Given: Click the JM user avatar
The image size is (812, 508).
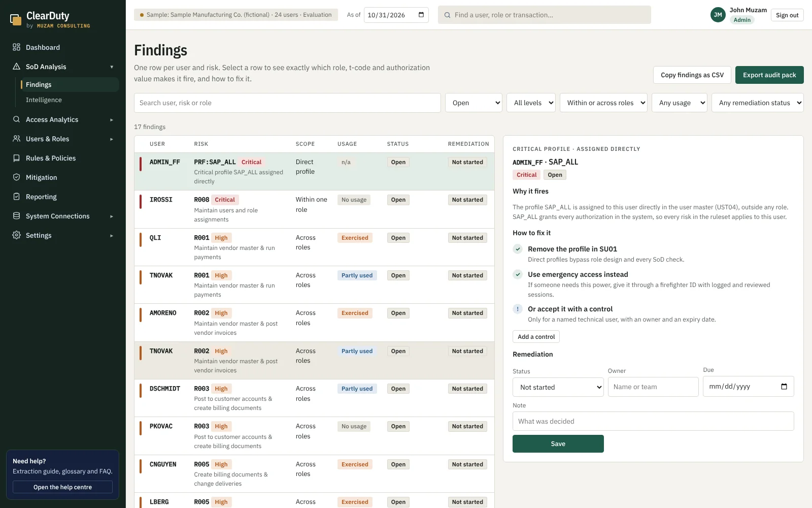Looking at the screenshot, I should (x=718, y=15).
